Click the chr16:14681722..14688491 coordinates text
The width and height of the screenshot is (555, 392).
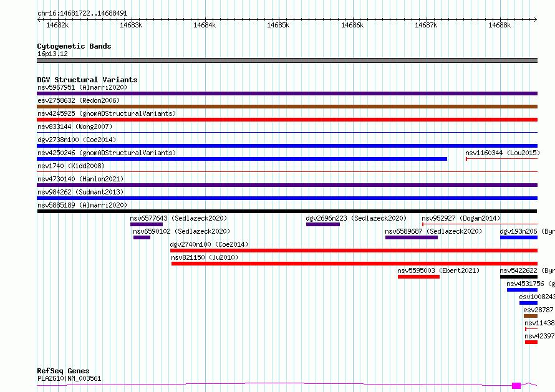coord(82,14)
